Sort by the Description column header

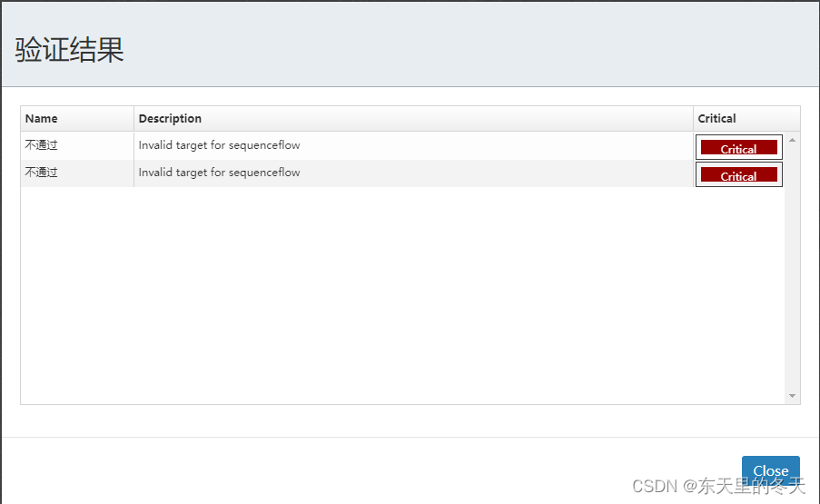171,119
